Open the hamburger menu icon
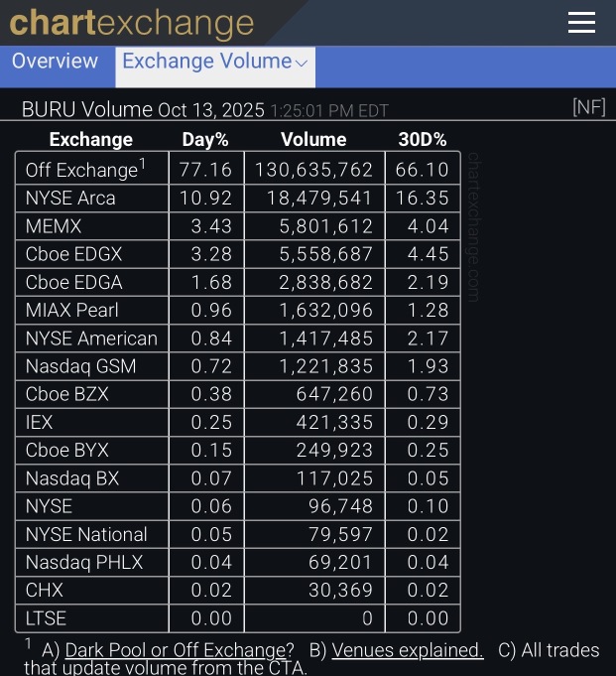This screenshot has width=616, height=676. pos(581,23)
